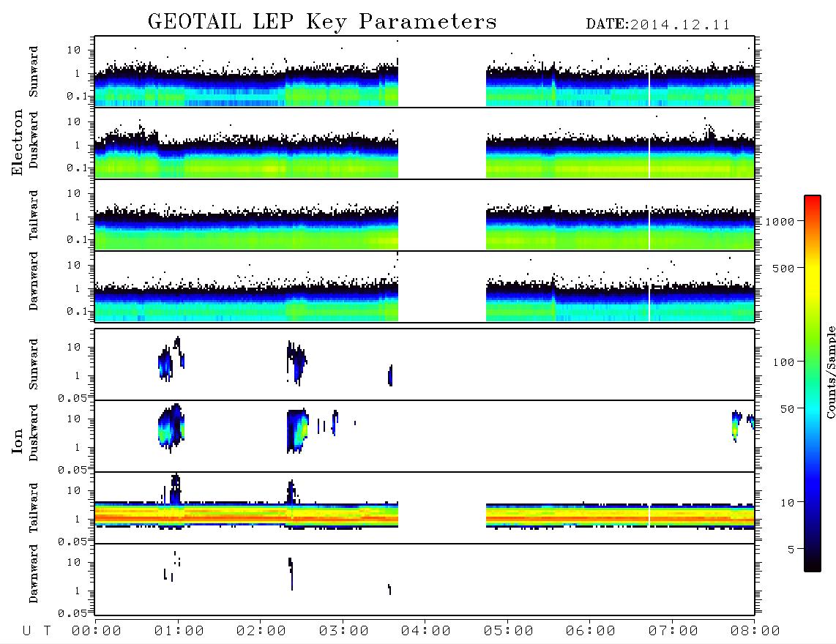
Task: Click Ion Duskward burst near 07:45
Action: [x=736, y=425]
